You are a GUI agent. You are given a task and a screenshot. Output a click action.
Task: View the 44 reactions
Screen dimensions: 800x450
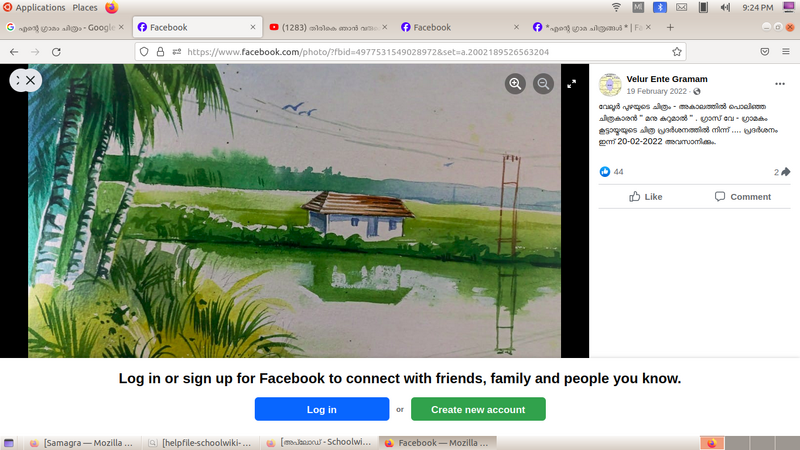(612, 172)
